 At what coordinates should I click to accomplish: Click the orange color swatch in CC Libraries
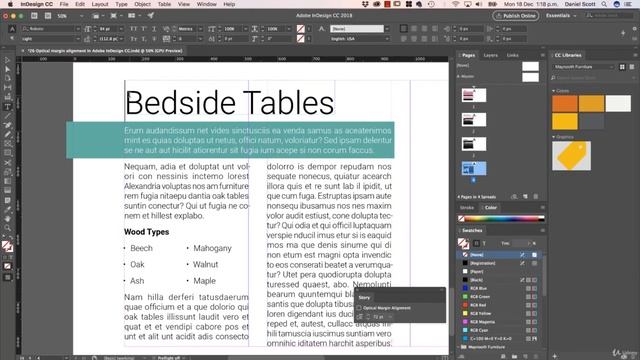(x=564, y=104)
